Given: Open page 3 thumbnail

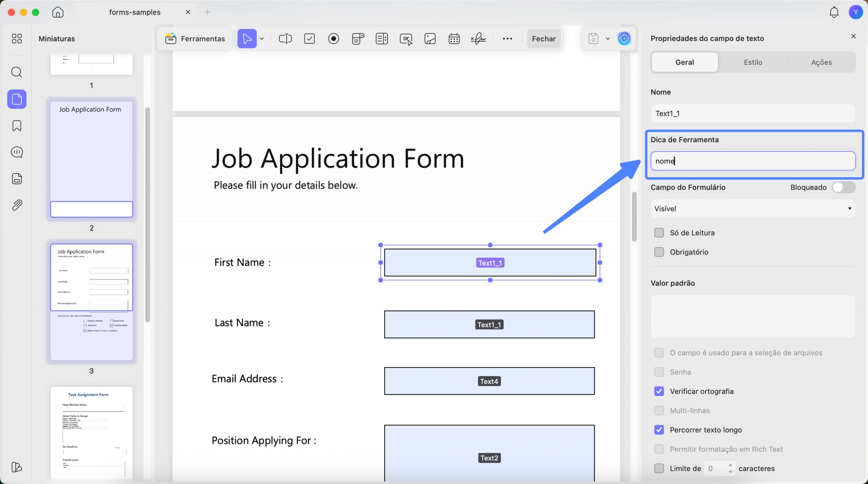Looking at the screenshot, I should coord(92,302).
